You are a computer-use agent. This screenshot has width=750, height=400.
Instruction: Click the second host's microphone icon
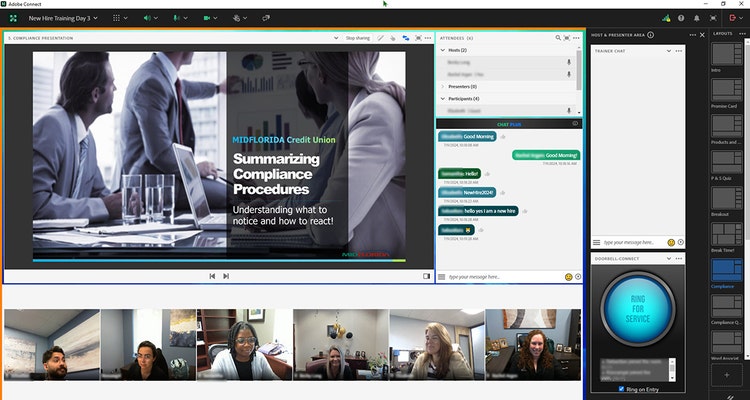569,74
